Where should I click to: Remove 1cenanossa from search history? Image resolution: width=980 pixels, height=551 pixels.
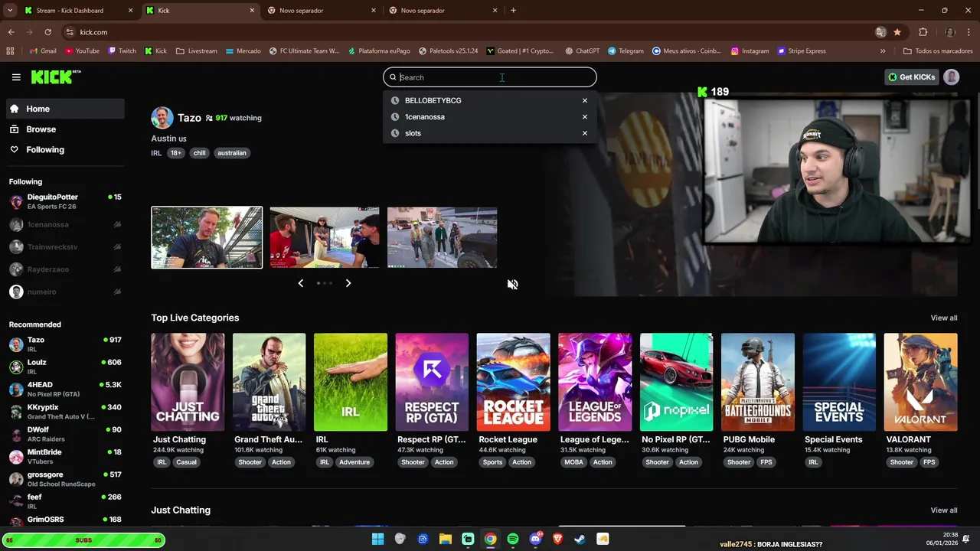click(584, 117)
